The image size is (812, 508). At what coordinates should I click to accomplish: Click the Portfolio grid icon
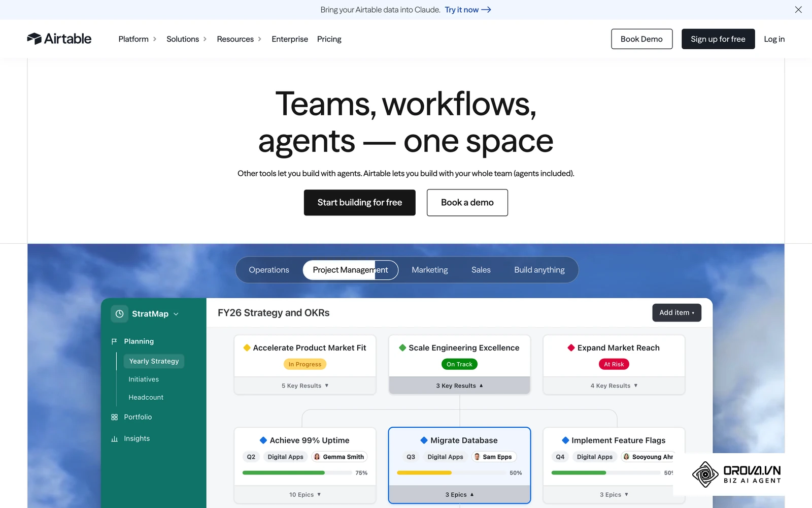(114, 417)
